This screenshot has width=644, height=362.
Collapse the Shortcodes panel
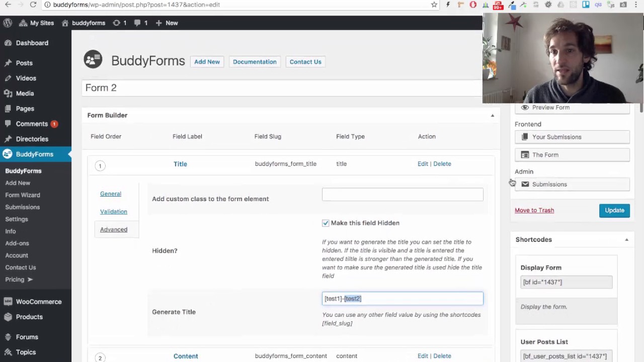[x=626, y=240]
